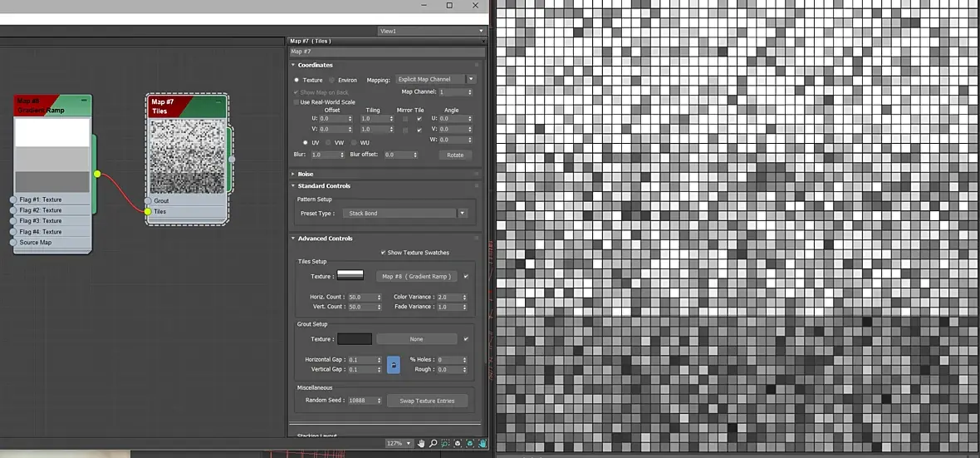Click the Grout texture None button
980x458 pixels.
(416, 339)
